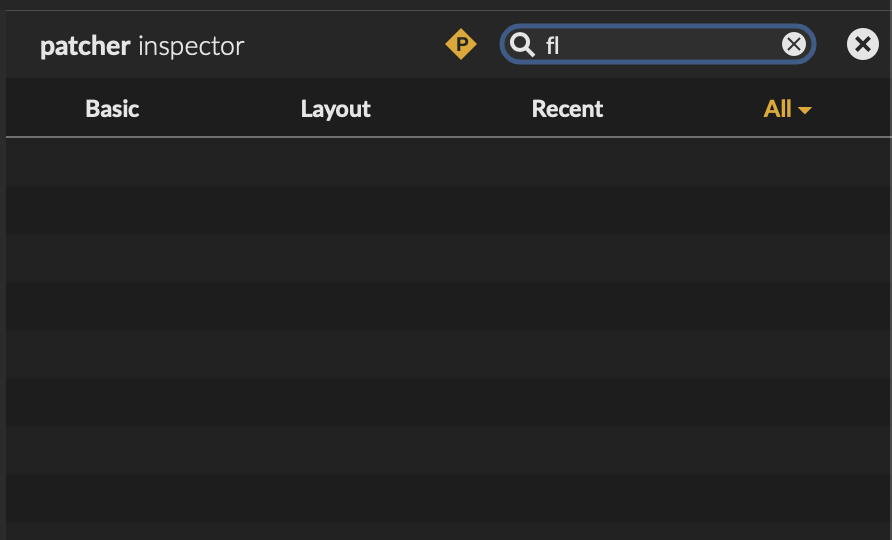Show the Recent attributes tab
892x540 pixels.
tap(567, 109)
